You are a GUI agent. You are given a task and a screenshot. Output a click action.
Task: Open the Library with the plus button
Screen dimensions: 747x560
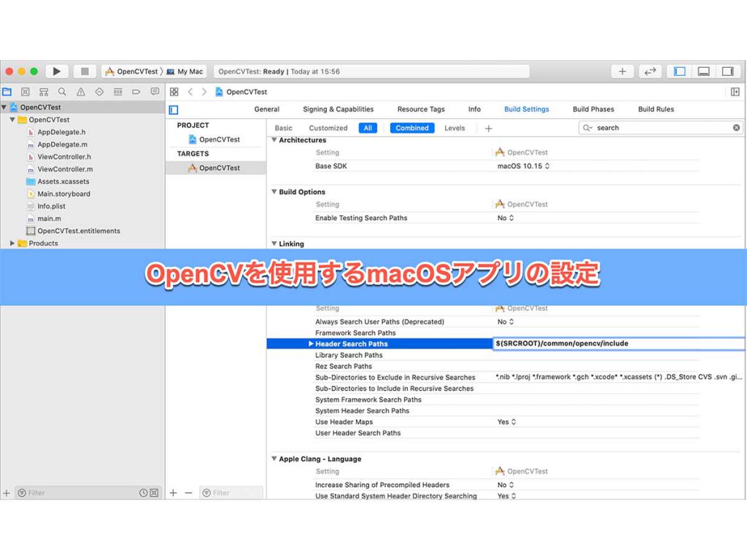pos(622,71)
